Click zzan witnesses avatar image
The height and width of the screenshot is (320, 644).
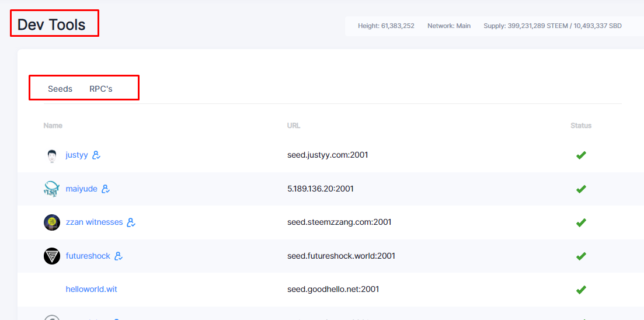[52, 222]
